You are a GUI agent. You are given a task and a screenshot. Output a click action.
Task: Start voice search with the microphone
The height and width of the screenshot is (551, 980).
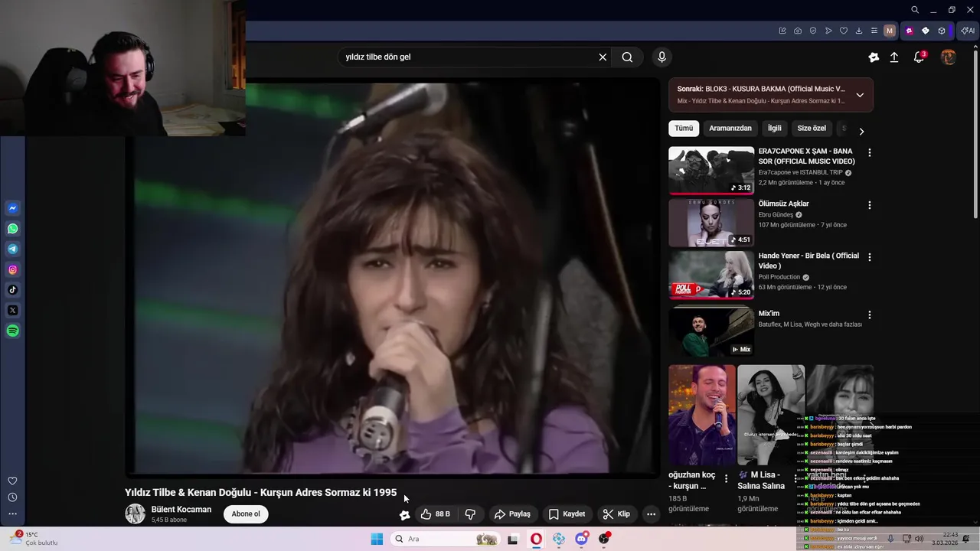coord(662,57)
